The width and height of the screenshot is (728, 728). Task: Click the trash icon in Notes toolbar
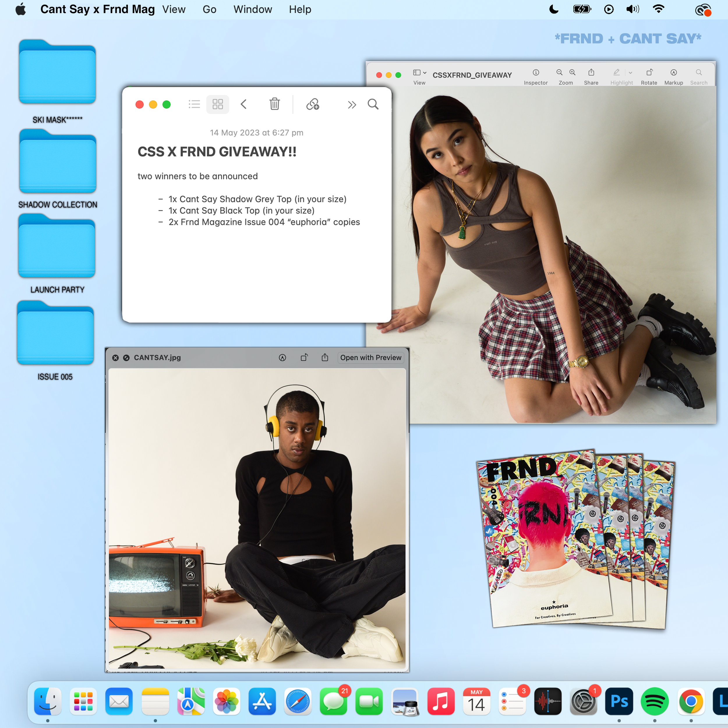click(274, 104)
